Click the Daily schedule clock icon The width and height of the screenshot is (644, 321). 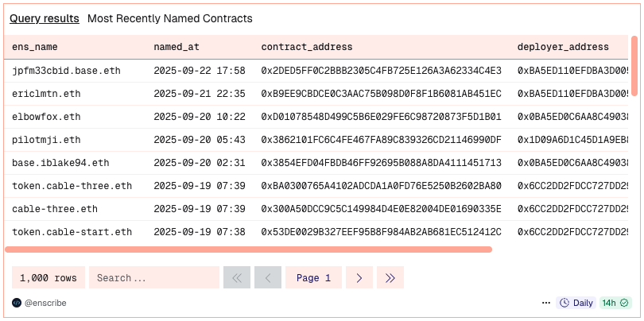tap(565, 303)
